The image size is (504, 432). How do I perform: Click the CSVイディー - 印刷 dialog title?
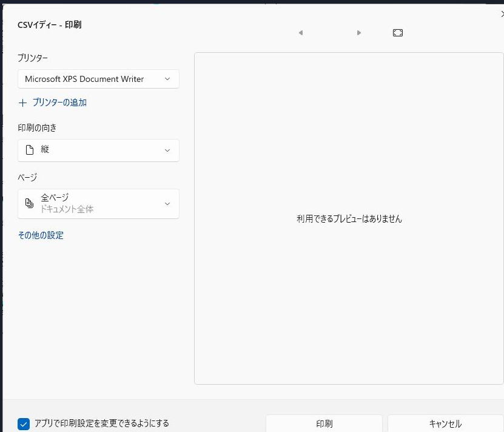click(50, 25)
